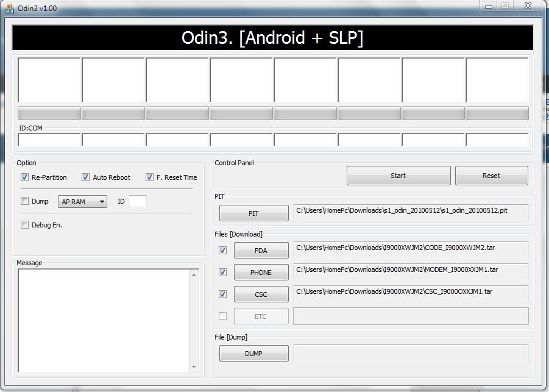Click the File [Dump] path field
Screen dimensions: 549x392
pos(411,353)
